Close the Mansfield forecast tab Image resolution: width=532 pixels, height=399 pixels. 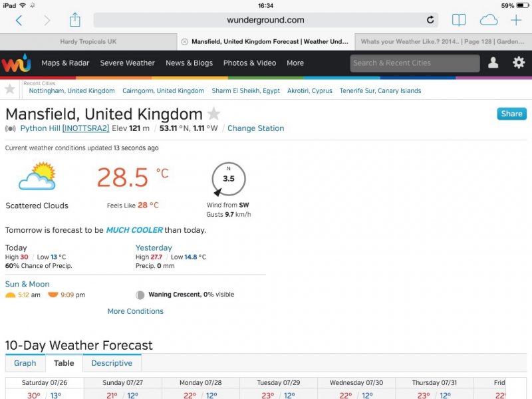coord(184,42)
